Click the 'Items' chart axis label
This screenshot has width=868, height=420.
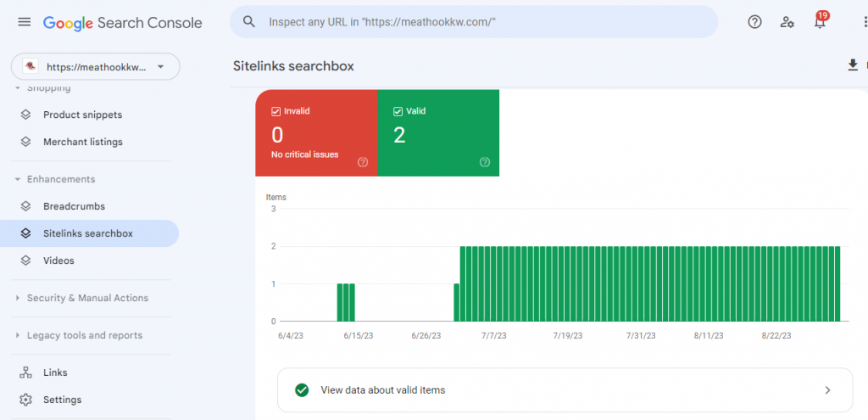(276, 197)
